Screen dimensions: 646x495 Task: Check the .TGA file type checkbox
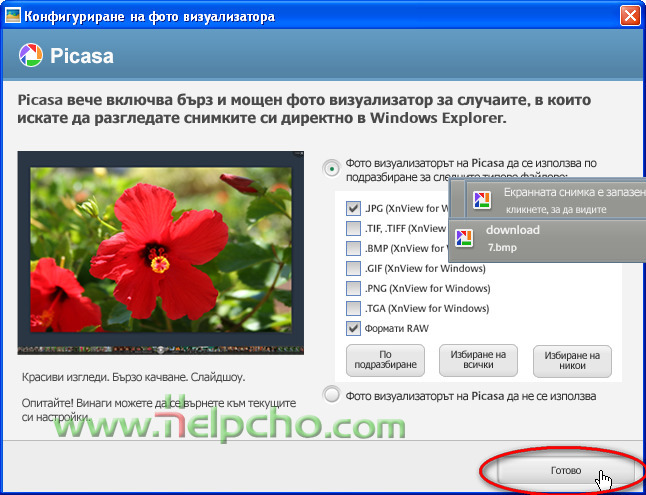353,308
